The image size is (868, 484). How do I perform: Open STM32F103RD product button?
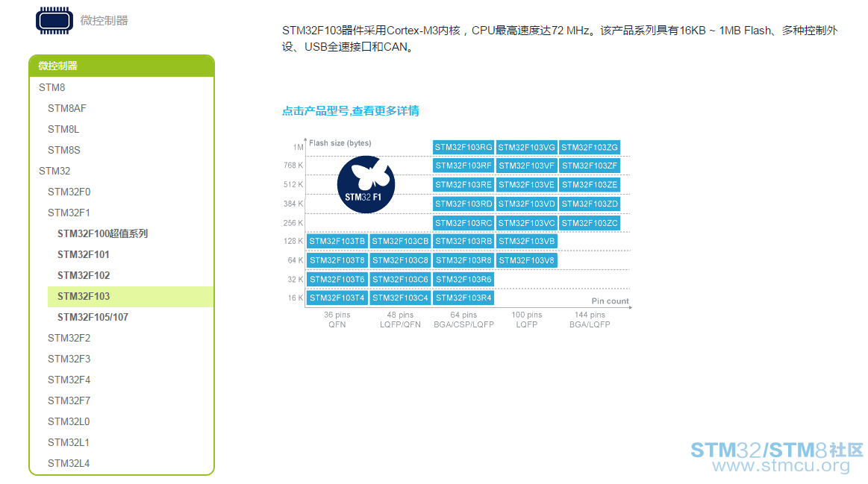[463, 204]
